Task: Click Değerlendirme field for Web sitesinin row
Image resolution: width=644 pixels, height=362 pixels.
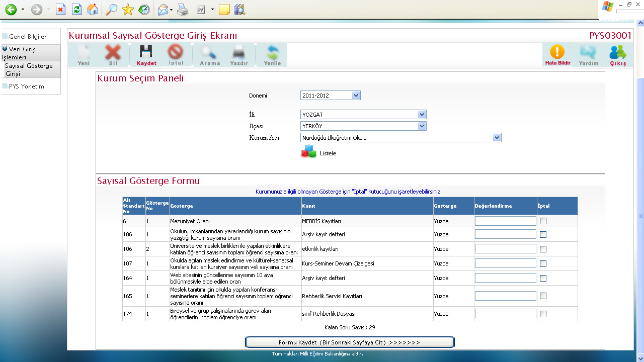Action: 506,278
